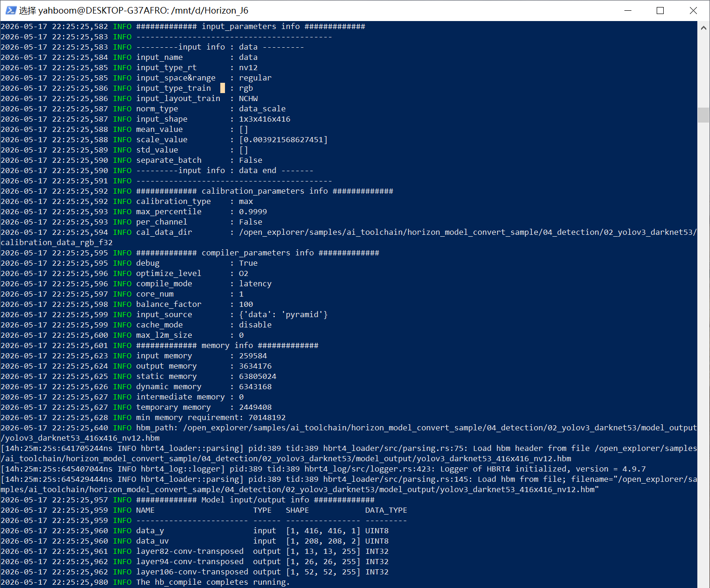Viewport: 710px width, 588px height.
Task: Maximize the terminal window
Action: pyautogui.click(x=660, y=10)
